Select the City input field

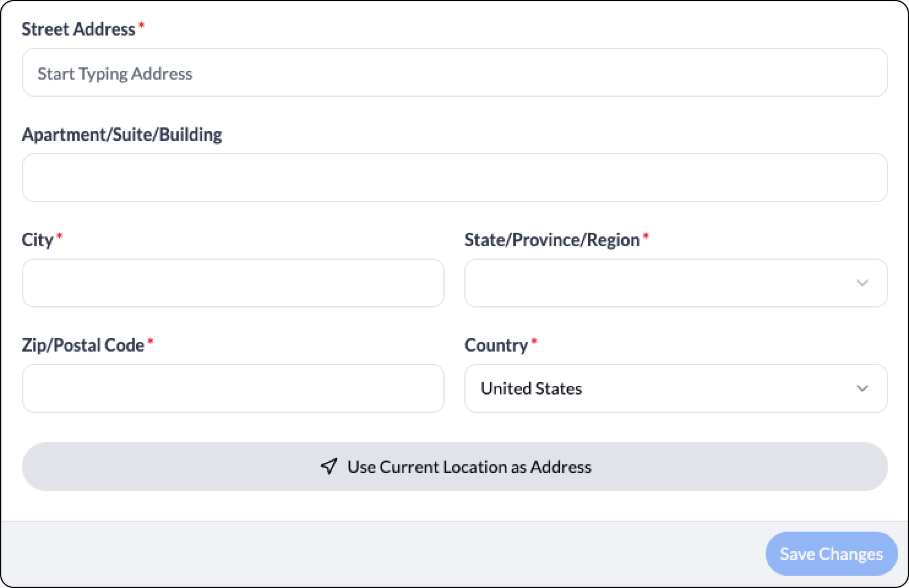coord(233,283)
